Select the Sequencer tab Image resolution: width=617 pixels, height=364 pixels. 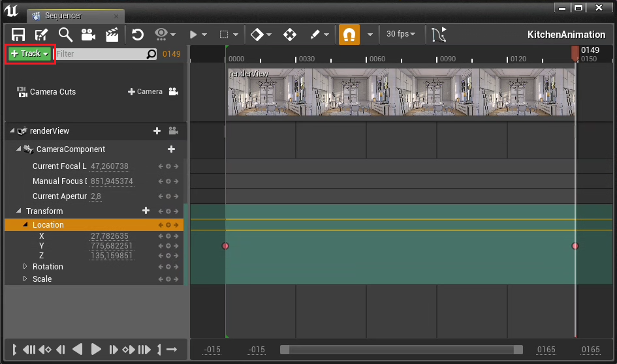coord(63,16)
